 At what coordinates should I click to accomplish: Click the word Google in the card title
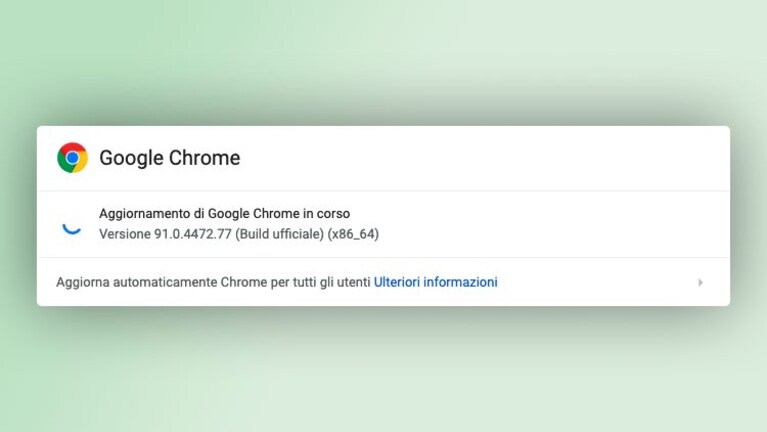point(131,159)
